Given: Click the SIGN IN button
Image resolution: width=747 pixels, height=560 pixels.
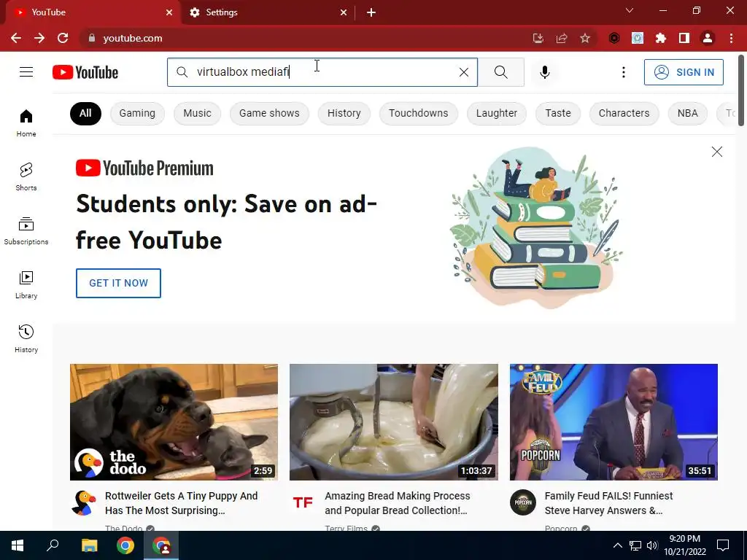Looking at the screenshot, I should (x=684, y=72).
